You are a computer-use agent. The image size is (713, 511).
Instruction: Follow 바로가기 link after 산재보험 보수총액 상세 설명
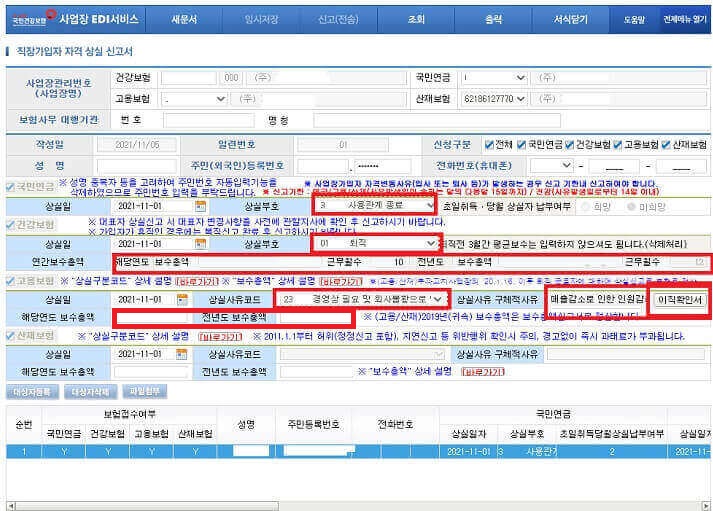tap(483, 372)
